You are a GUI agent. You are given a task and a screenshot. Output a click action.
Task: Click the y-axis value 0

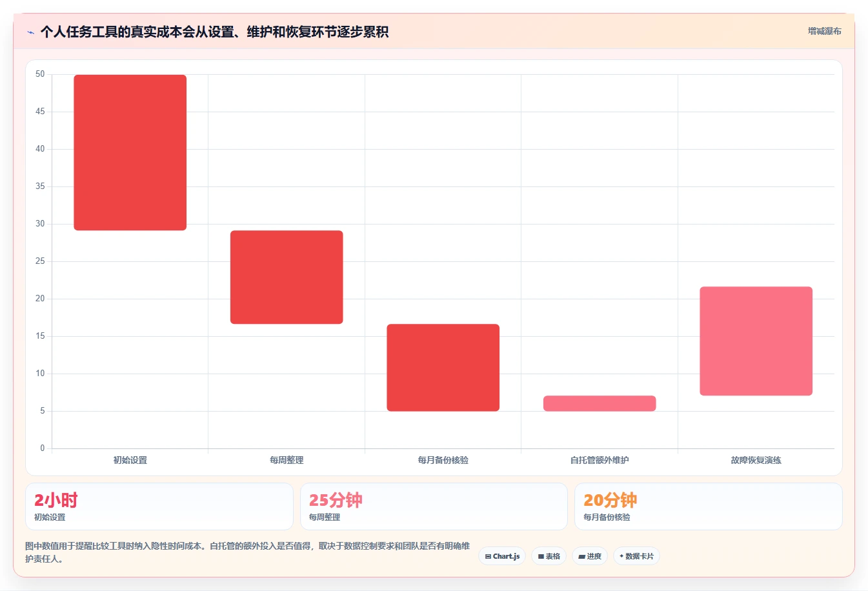pos(43,448)
